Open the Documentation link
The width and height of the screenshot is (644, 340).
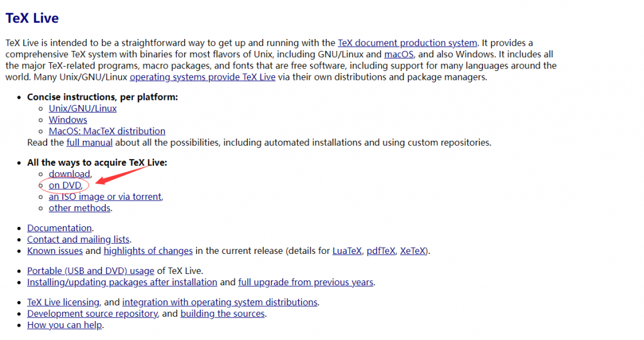[60, 228]
